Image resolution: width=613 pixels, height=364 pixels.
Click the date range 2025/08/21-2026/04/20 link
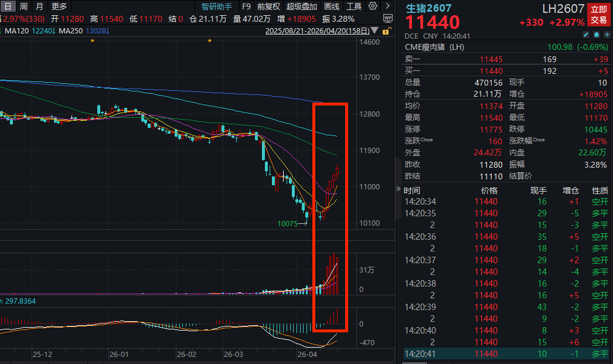(318, 31)
